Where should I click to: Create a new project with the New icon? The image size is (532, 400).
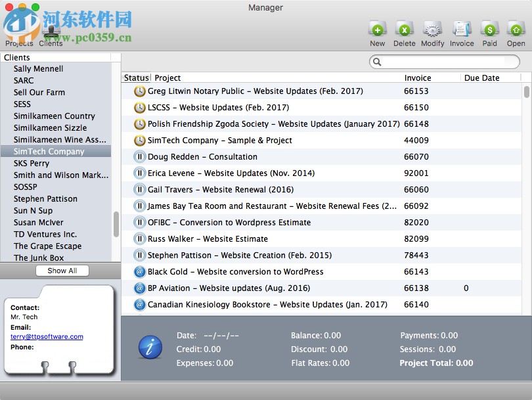pyautogui.click(x=377, y=30)
